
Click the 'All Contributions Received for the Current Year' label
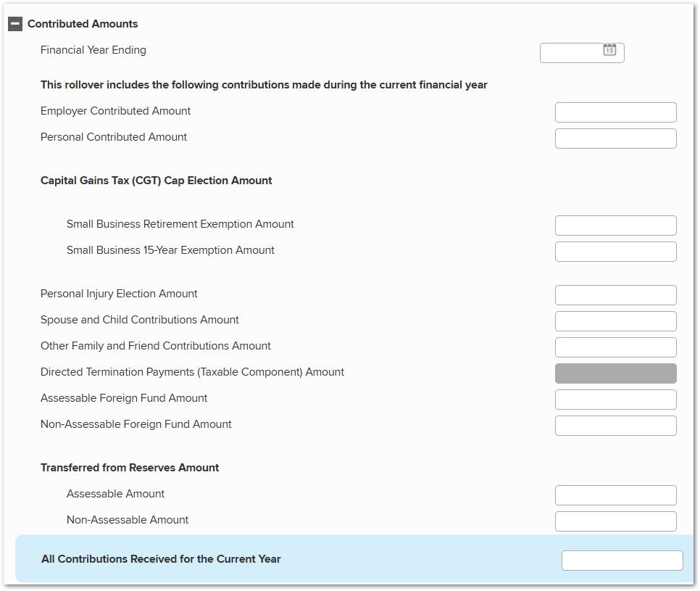pyautogui.click(x=161, y=559)
